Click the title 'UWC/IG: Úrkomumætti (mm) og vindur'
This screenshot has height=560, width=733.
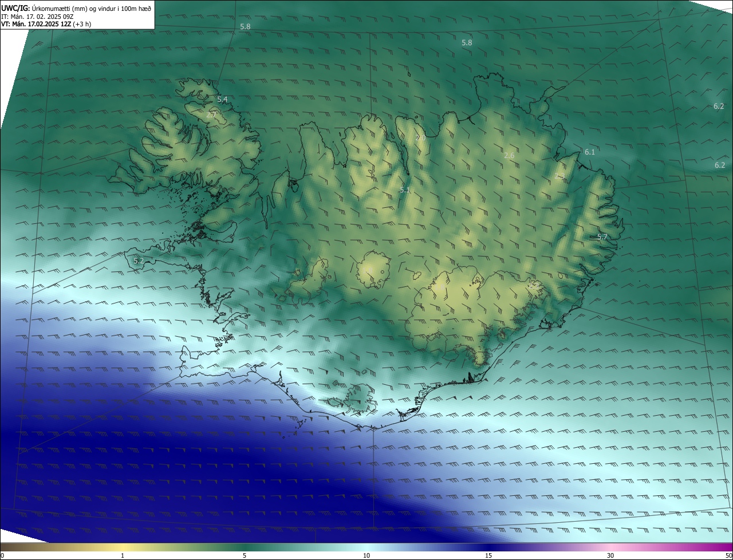pos(76,8)
